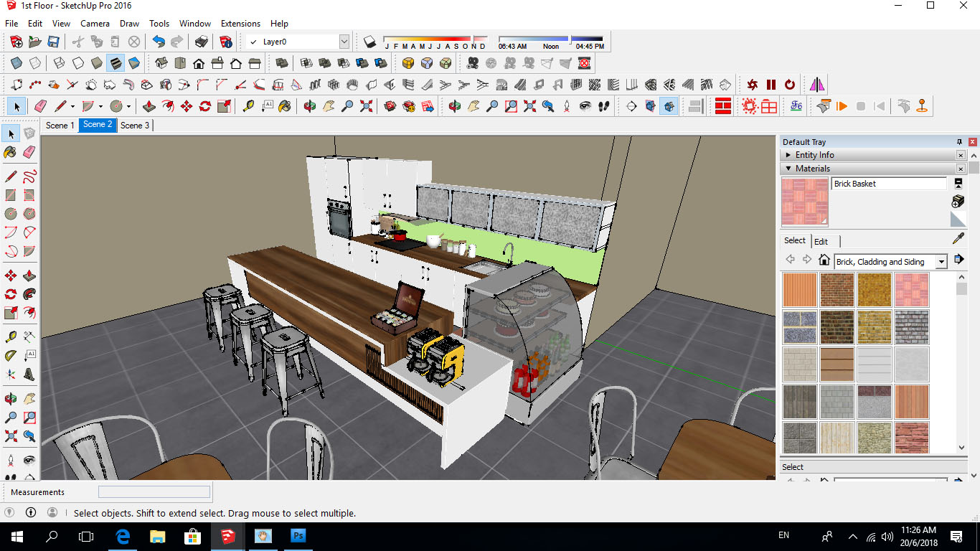Select the Tape Measure tool in top toolbar

click(248, 106)
